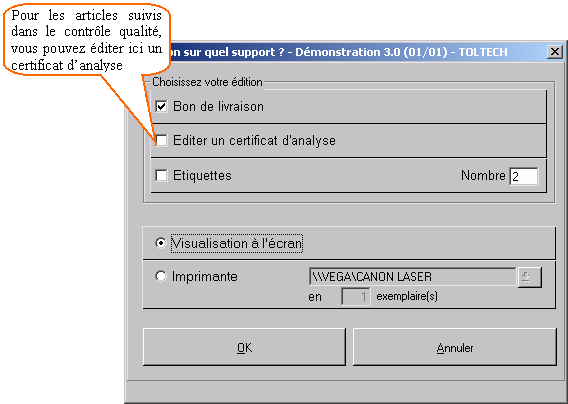Choose the Imprimante radio button
Viewport: 568px width, 404px height.
160,276
